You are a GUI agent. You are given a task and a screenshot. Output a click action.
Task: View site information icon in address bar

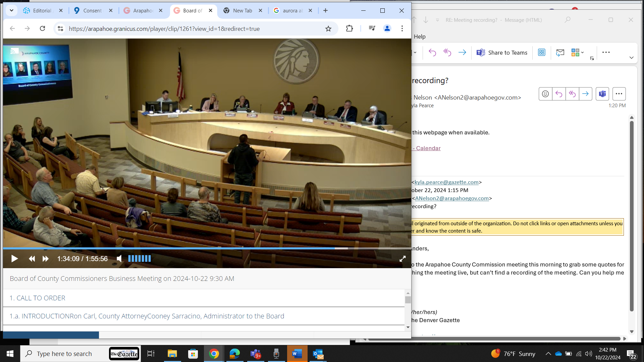60,28
